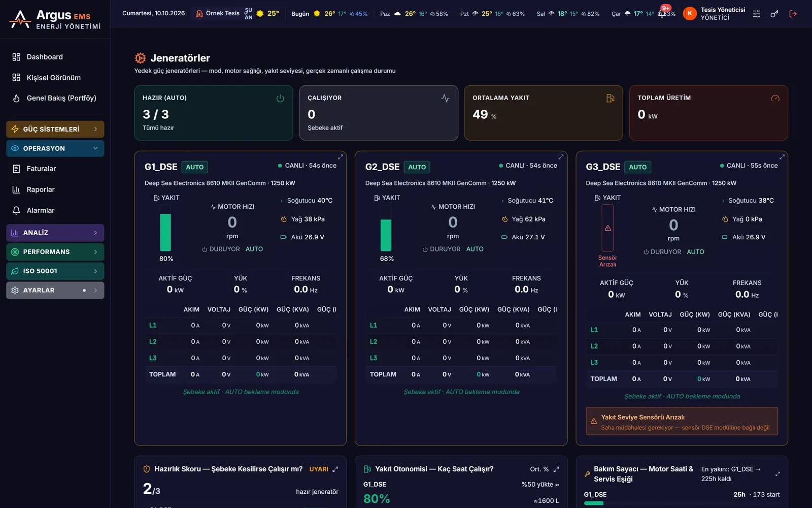Collapse the Operasyon menu section
Image resolution: width=812 pixels, height=508 pixels.
[x=55, y=148]
